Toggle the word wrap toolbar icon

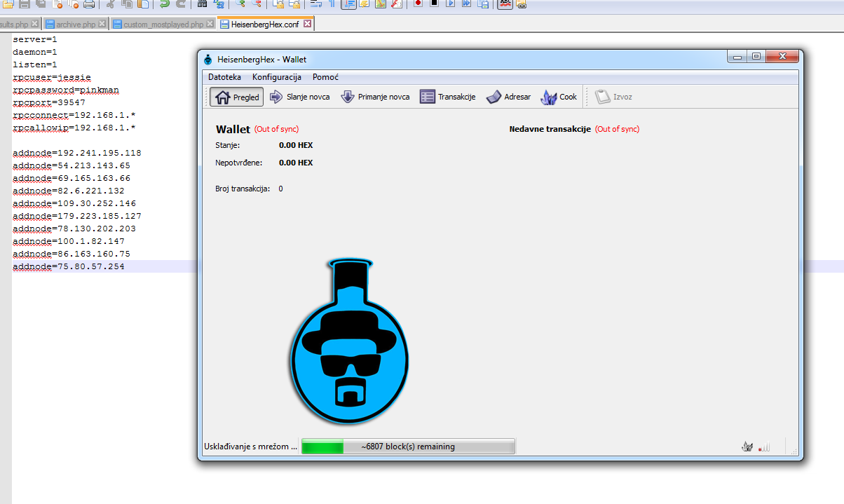315,5
